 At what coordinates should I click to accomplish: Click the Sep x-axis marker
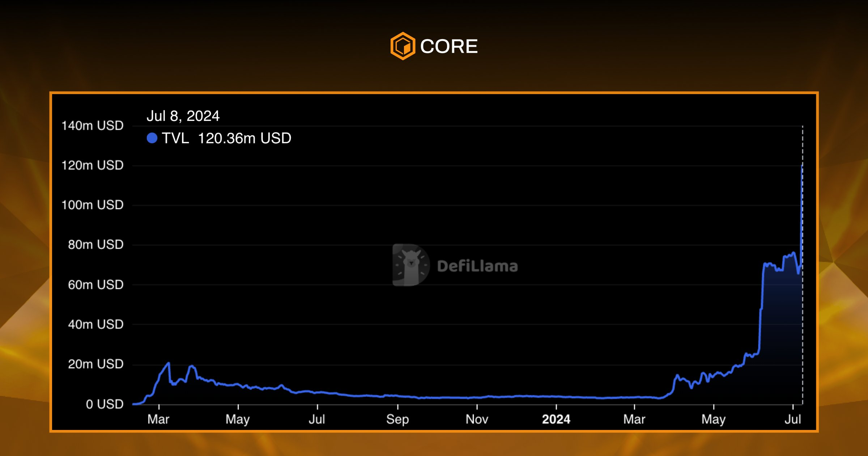click(x=397, y=419)
